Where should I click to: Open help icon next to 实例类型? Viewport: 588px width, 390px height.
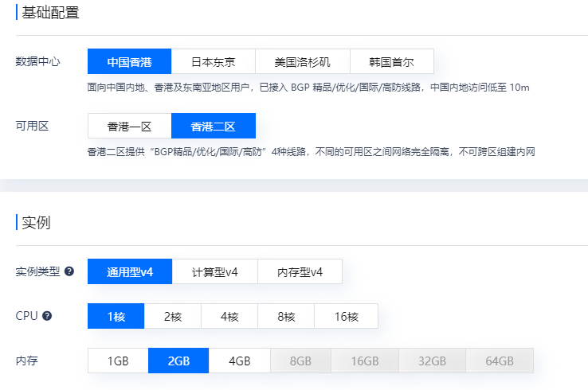pyautogui.click(x=69, y=271)
